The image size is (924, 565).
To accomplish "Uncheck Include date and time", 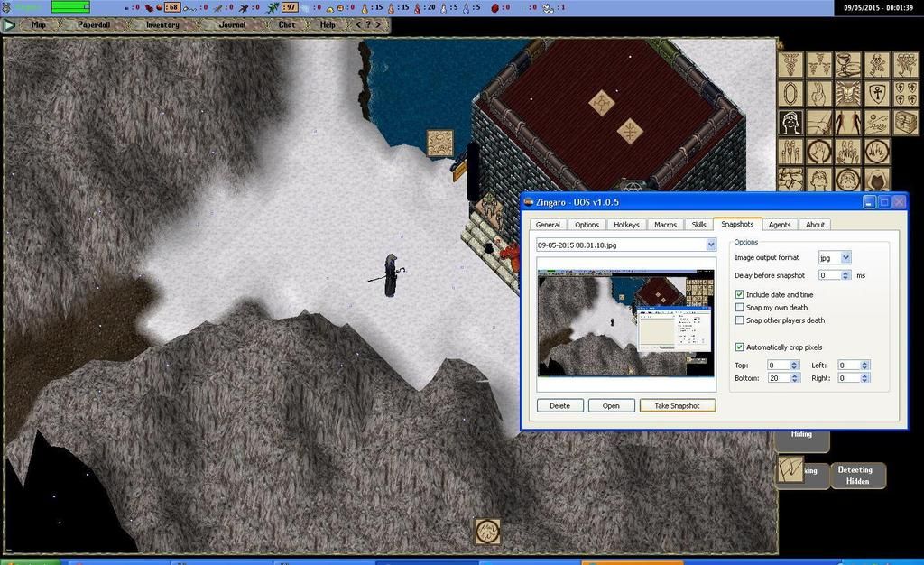I will point(740,294).
